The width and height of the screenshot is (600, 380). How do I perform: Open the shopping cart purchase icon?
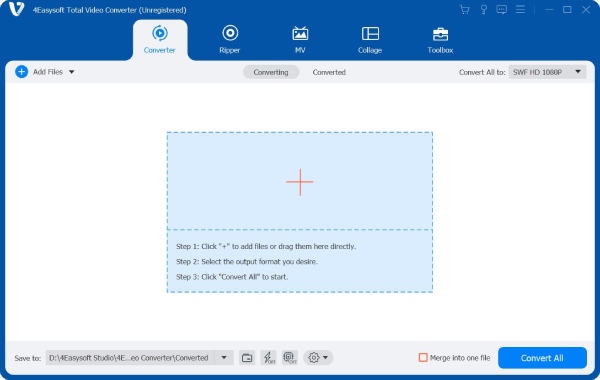pyautogui.click(x=465, y=10)
